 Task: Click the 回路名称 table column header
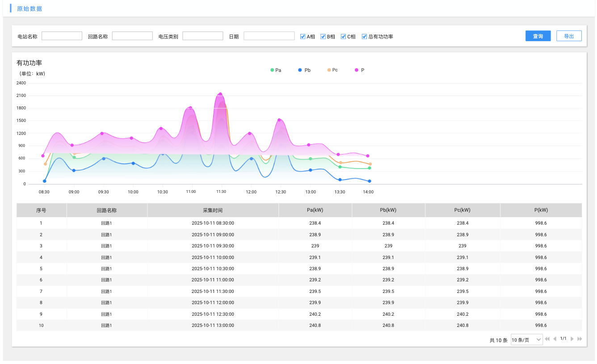(107, 210)
